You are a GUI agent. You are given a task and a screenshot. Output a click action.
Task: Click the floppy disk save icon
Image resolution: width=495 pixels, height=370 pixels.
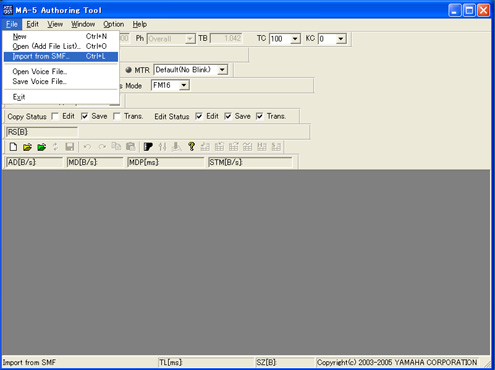click(70, 147)
